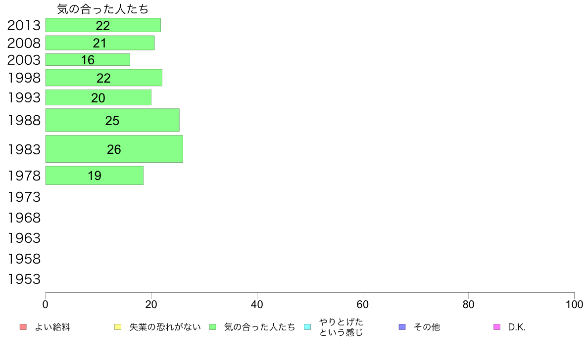Select the 1998 bar showing 22
The image size is (588, 364).
(x=104, y=78)
